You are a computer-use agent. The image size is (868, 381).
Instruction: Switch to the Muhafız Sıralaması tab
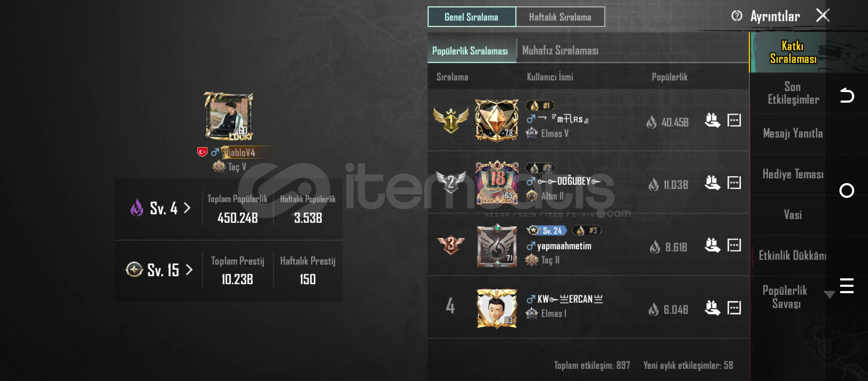tap(560, 51)
